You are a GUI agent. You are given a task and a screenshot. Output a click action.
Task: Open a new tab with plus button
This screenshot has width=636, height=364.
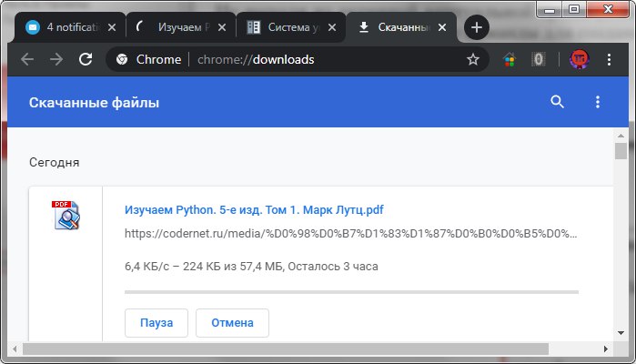point(476,27)
